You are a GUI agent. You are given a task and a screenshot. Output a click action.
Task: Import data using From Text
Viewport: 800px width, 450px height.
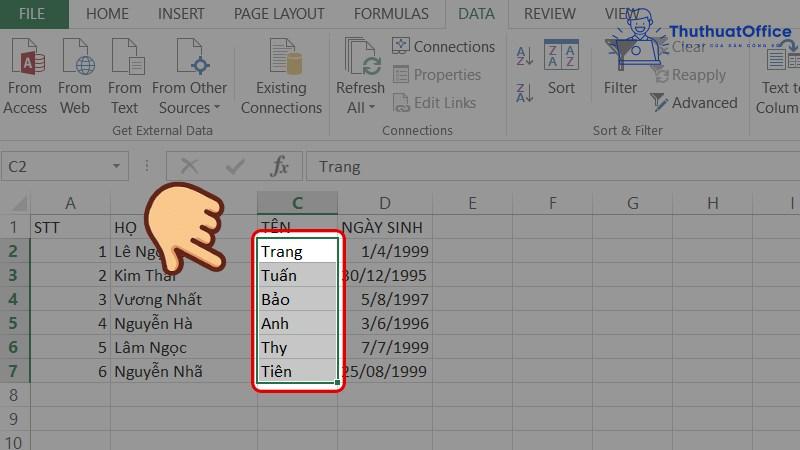click(x=124, y=77)
